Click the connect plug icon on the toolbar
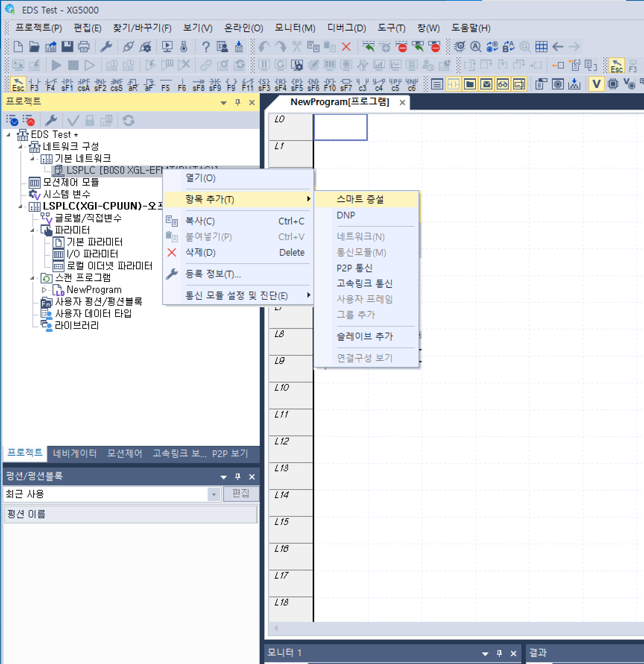 click(129, 47)
